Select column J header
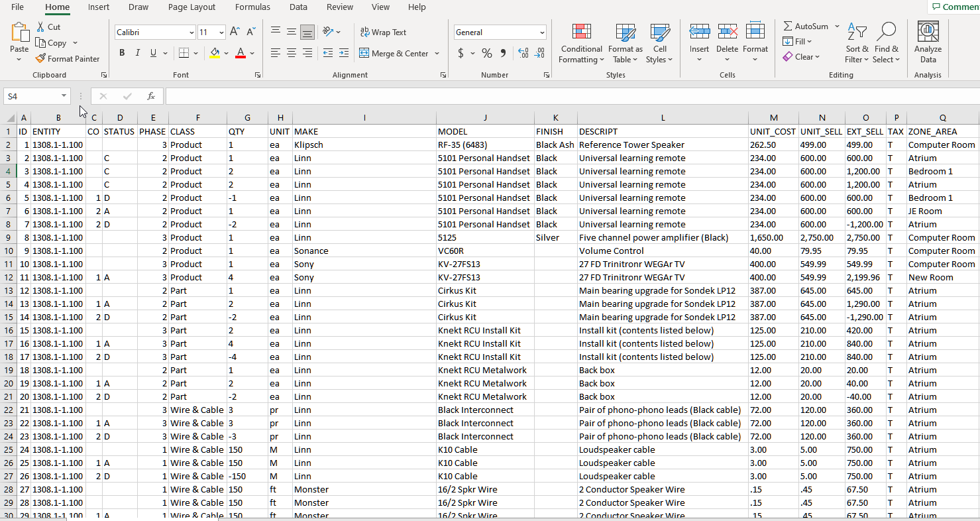 pyautogui.click(x=485, y=118)
